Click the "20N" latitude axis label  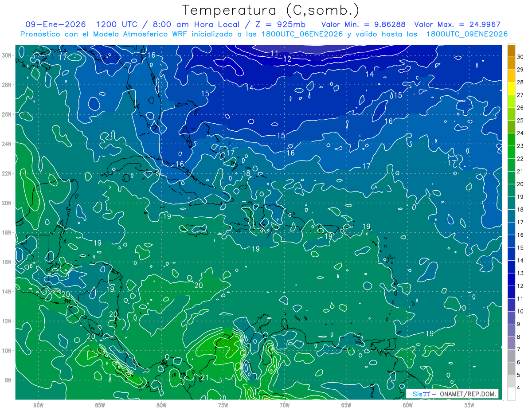click(x=8, y=203)
